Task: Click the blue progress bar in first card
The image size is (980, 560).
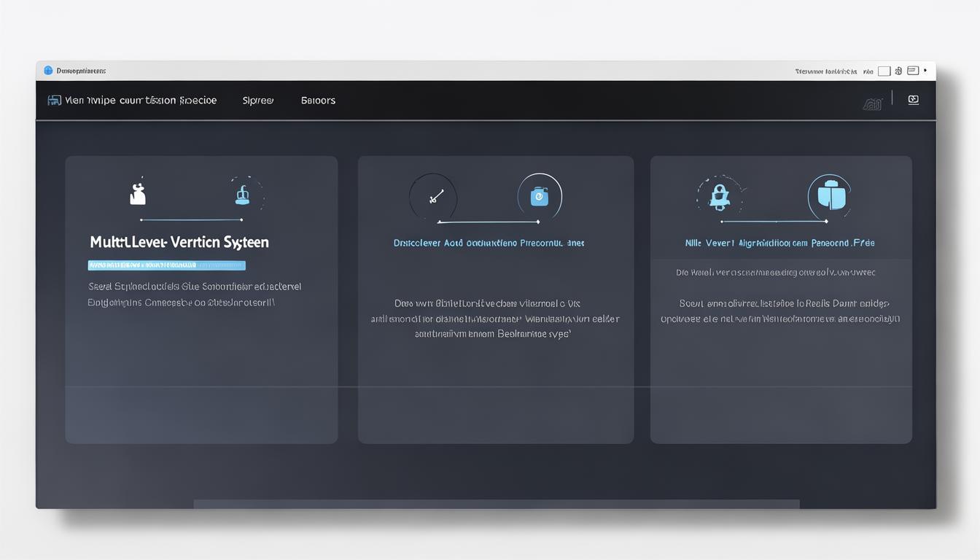Action: point(166,265)
